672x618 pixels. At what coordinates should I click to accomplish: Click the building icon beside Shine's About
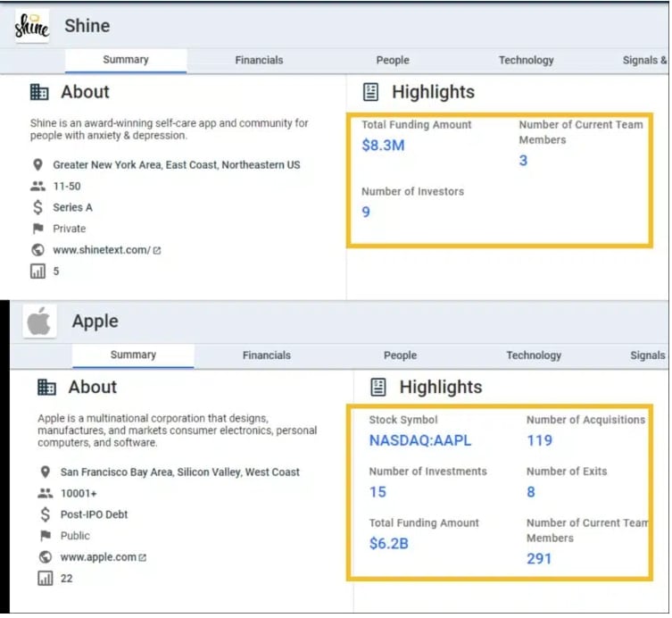(x=39, y=92)
